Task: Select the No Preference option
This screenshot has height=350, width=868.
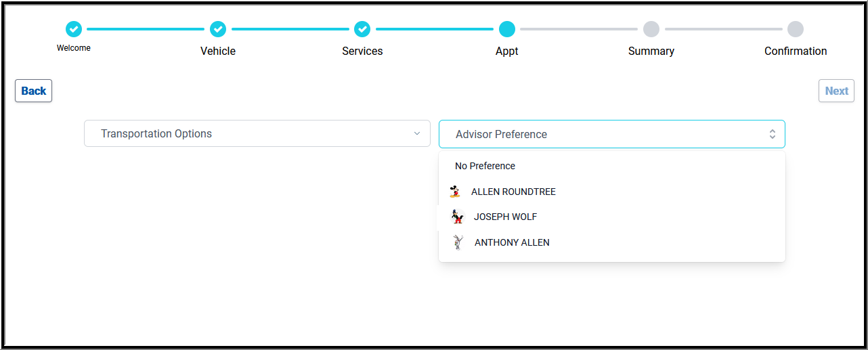Action: [x=485, y=166]
